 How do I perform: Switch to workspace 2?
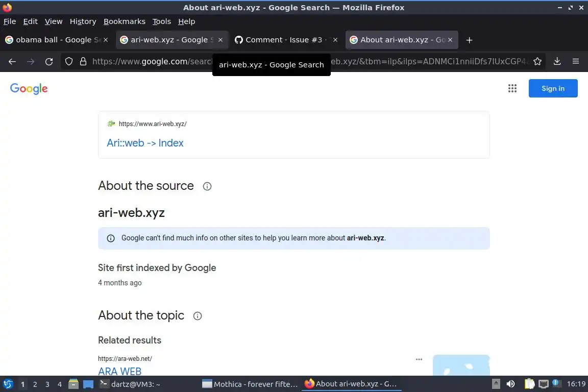[35, 384]
